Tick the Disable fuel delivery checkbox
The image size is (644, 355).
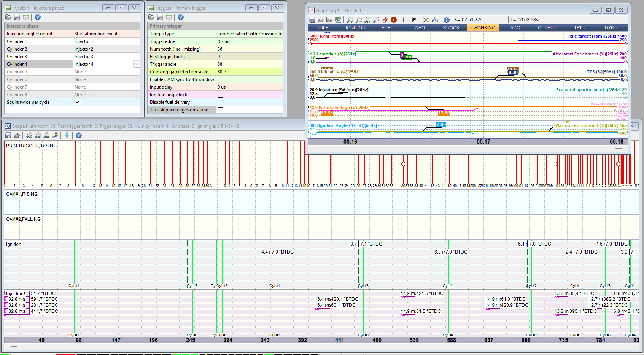[220, 102]
